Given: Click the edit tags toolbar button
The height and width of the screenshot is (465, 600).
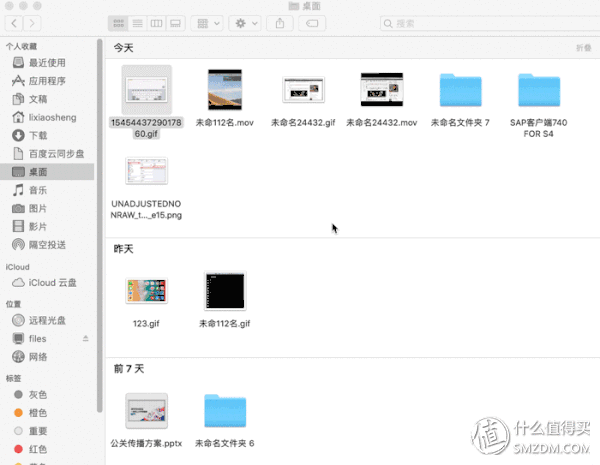Looking at the screenshot, I should [x=312, y=23].
